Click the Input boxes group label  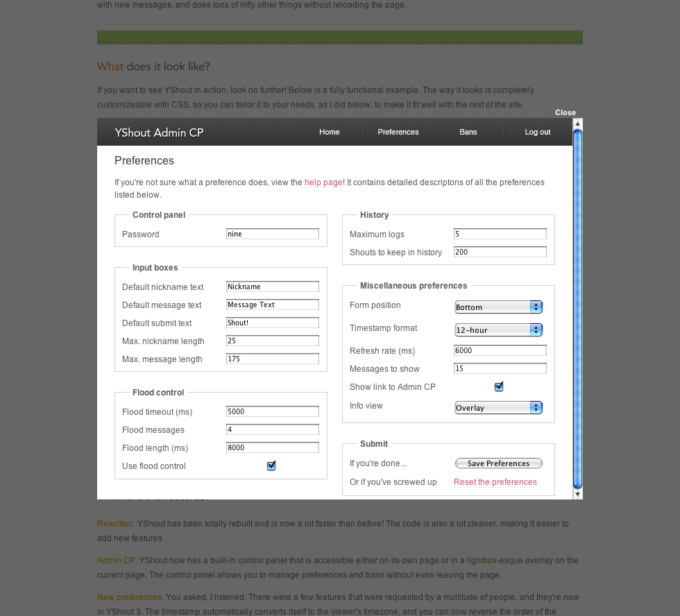pyautogui.click(x=155, y=268)
